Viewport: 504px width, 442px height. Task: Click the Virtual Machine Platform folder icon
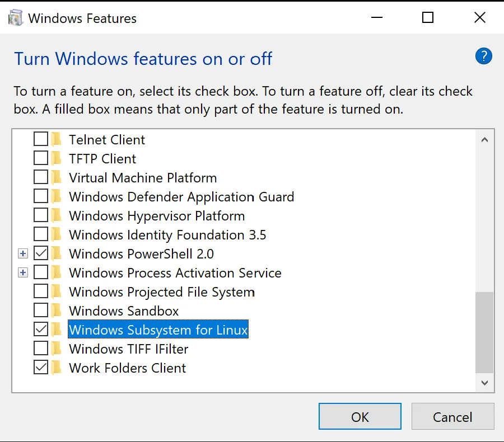[x=56, y=177]
